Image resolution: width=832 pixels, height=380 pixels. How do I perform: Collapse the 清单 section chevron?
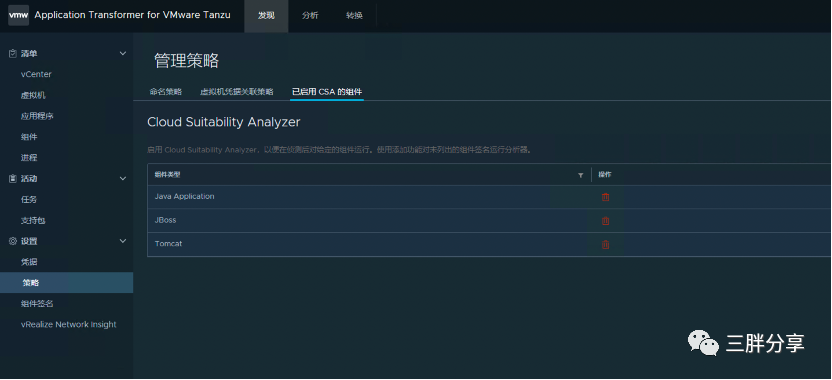(x=123, y=54)
